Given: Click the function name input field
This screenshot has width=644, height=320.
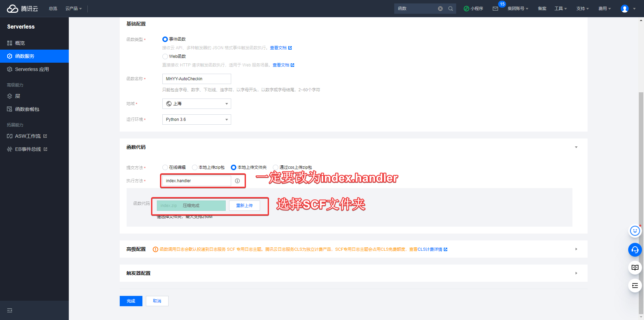Looking at the screenshot, I should point(196,79).
